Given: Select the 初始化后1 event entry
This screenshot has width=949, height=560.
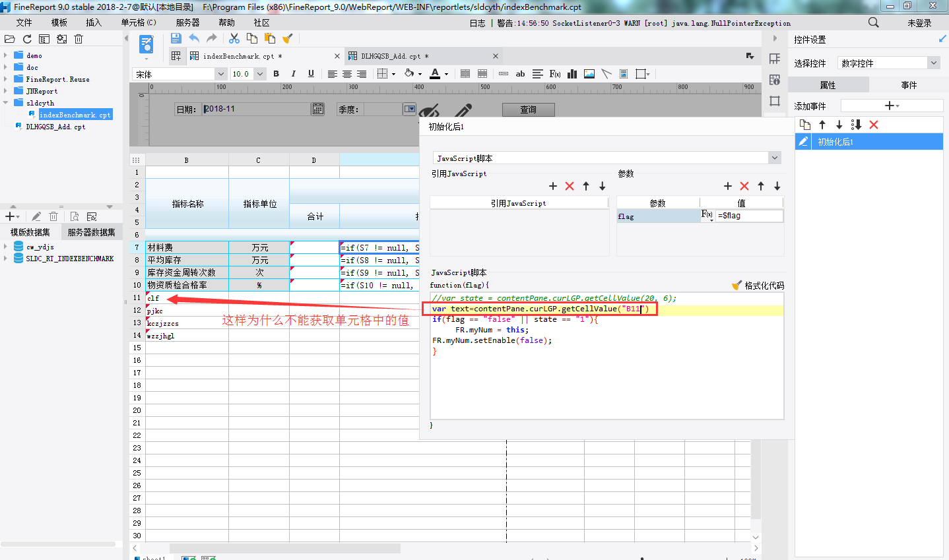Looking at the screenshot, I should pyautogui.click(x=868, y=141).
